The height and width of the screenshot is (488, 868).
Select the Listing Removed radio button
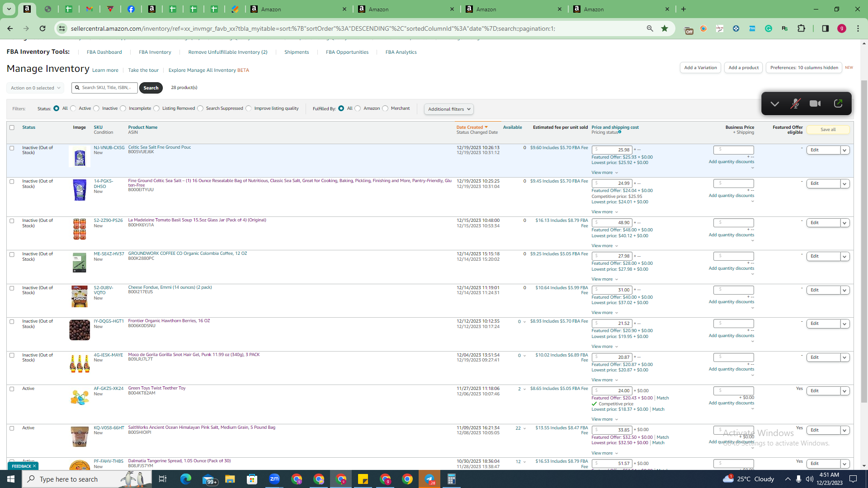click(156, 108)
